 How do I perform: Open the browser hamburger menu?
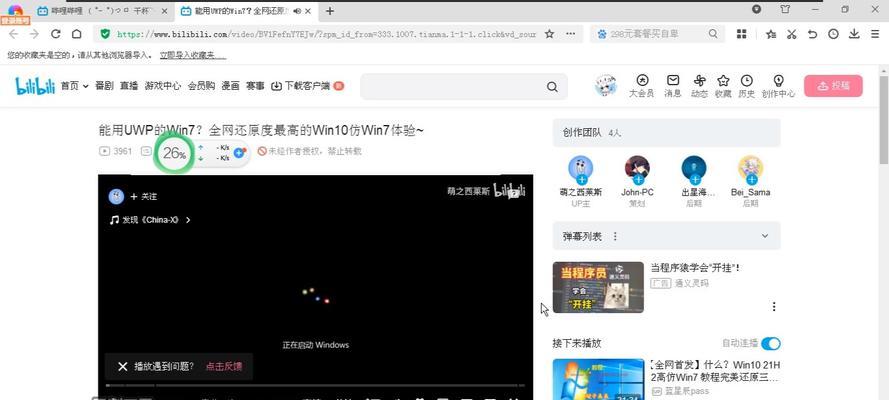(x=875, y=34)
